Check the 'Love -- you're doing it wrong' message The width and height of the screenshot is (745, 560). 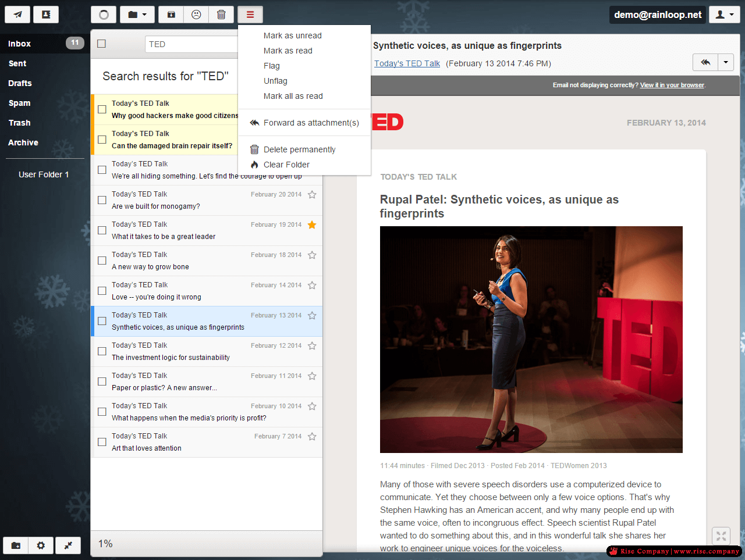[x=102, y=291]
